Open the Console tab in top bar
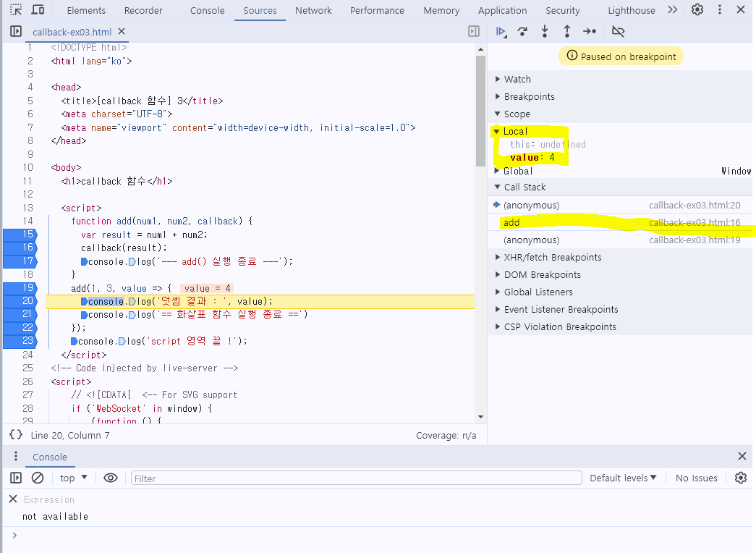This screenshot has height=553, width=756. click(208, 10)
